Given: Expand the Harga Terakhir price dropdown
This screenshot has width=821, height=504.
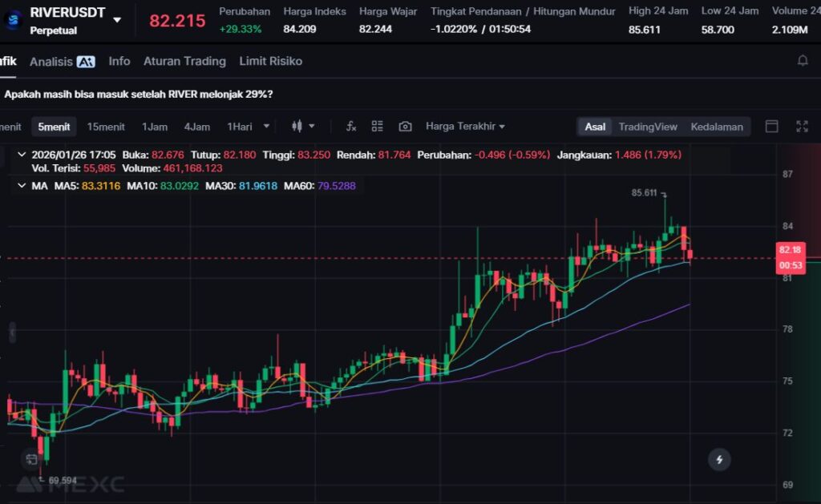Looking at the screenshot, I should (x=465, y=127).
